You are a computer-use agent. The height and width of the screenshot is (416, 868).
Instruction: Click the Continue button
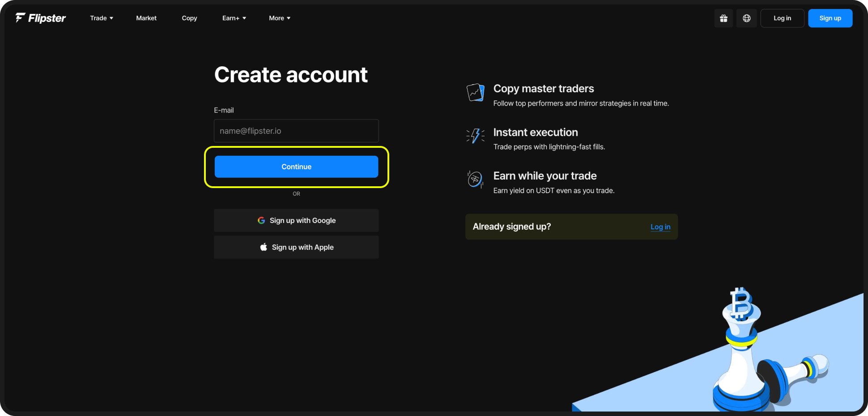click(x=296, y=167)
